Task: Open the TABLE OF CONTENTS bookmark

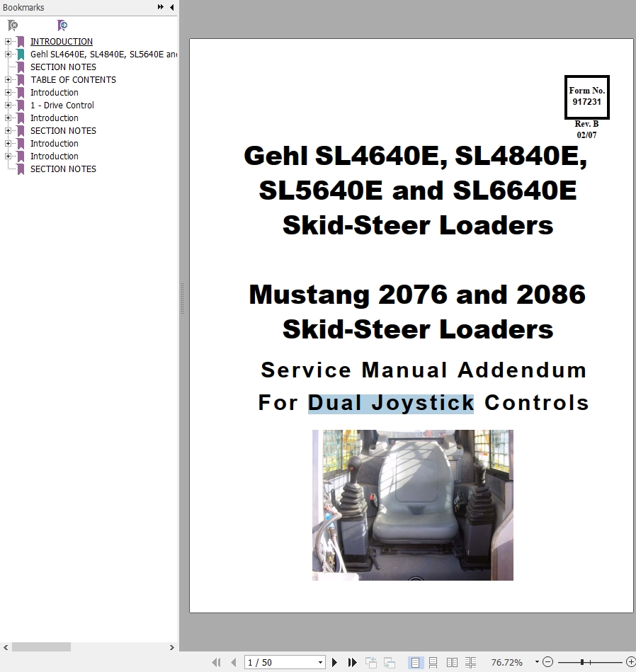Action: click(73, 80)
